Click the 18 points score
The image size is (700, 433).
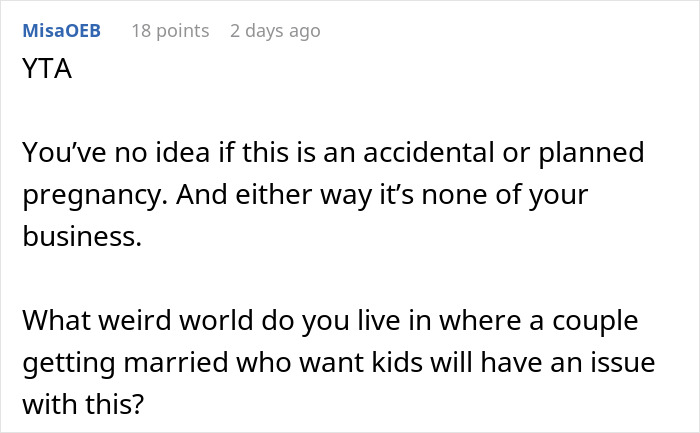[170, 31]
